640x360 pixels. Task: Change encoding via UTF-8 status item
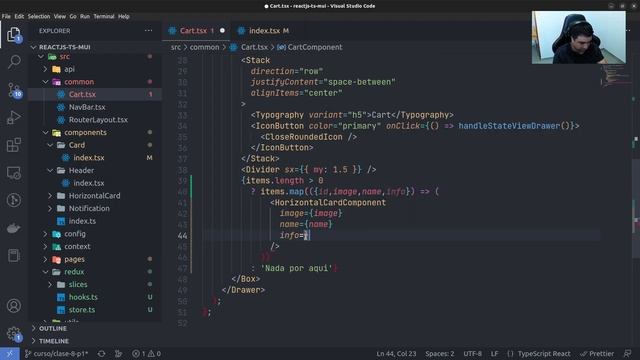(472, 353)
